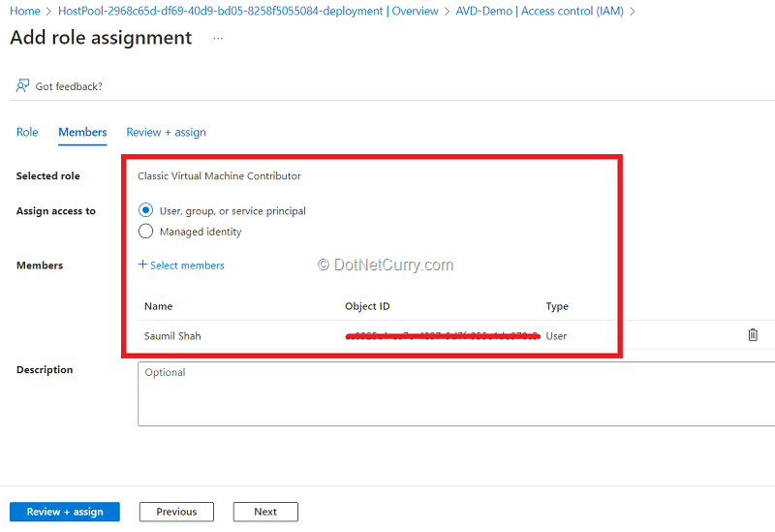This screenshot has height=532, width=775.
Task: Switch to the Role tab
Action: [27, 132]
